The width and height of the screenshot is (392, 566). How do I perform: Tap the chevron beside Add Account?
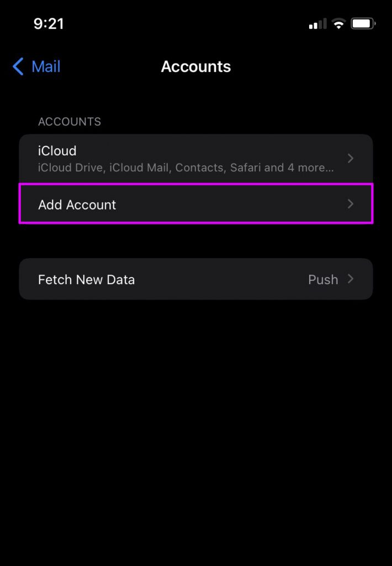click(x=351, y=203)
